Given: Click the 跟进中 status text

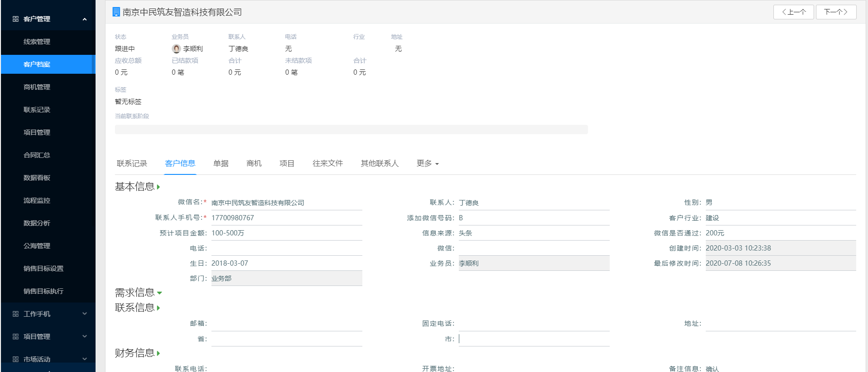Looking at the screenshot, I should [x=125, y=49].
